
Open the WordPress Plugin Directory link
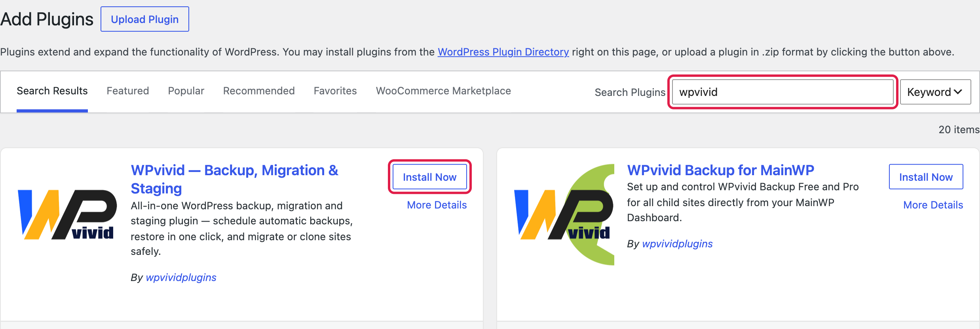click(503, 52)
